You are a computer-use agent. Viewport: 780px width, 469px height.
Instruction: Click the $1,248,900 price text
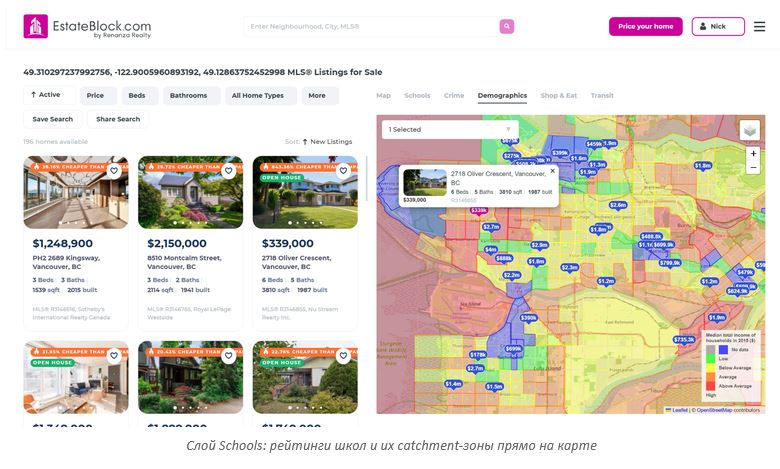63,244
